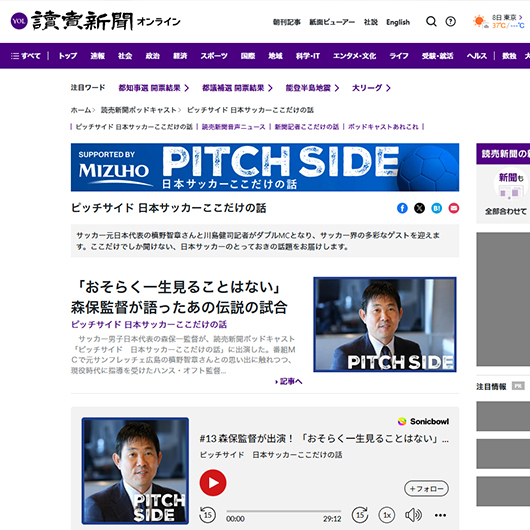Open the 速報 navigation tab
Image resolution: width=530 pixels, height=530 pixels.
(98, 56)
